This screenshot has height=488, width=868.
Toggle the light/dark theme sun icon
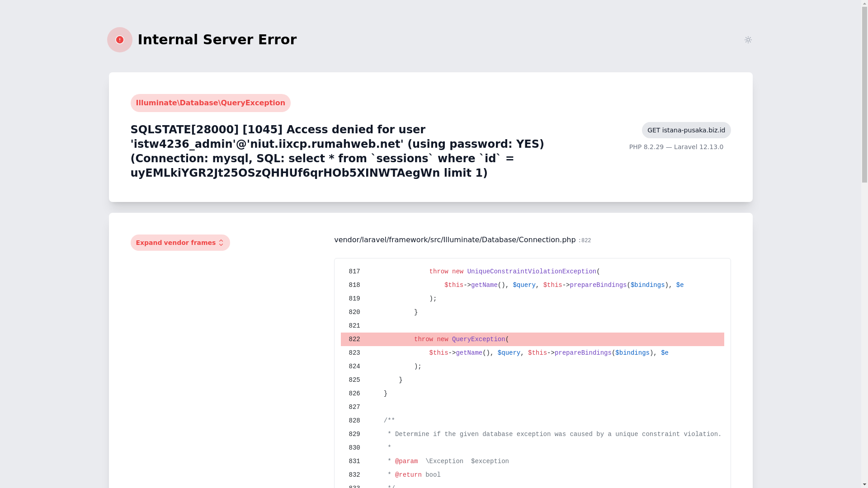click(x=748, y=40)
